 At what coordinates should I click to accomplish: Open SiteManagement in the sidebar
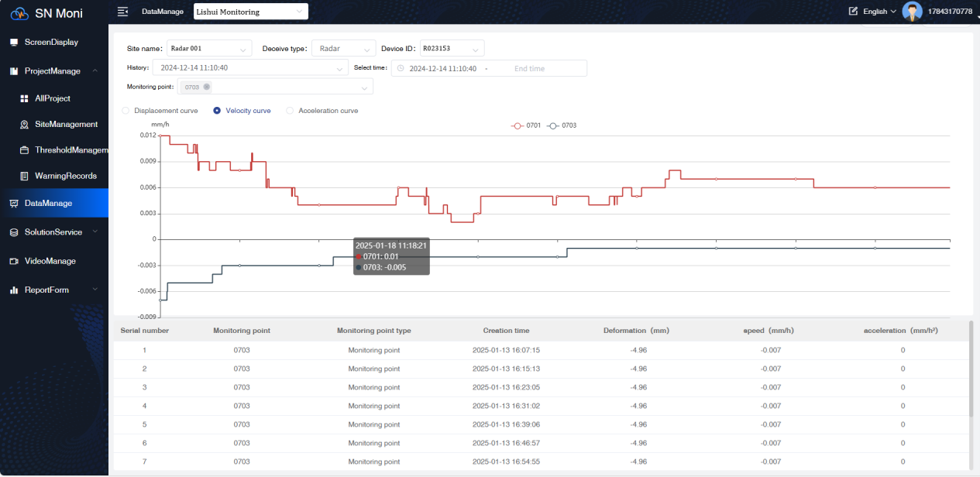pos(66,124)
